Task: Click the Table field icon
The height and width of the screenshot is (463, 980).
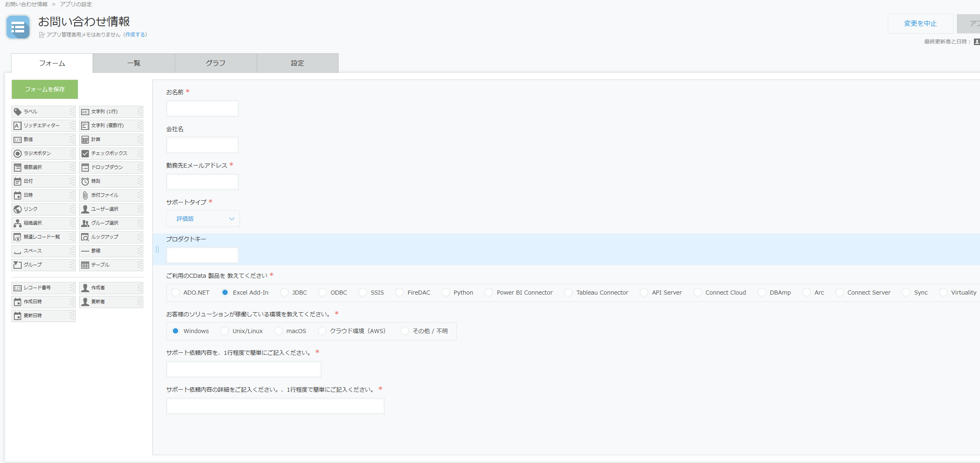Action: coord(85,265)
